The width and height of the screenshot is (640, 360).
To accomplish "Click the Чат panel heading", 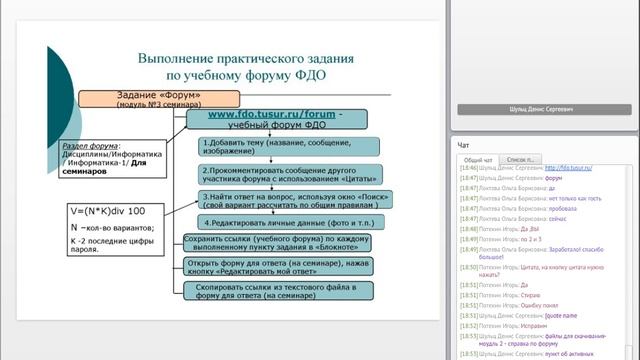I will point(463,145).
